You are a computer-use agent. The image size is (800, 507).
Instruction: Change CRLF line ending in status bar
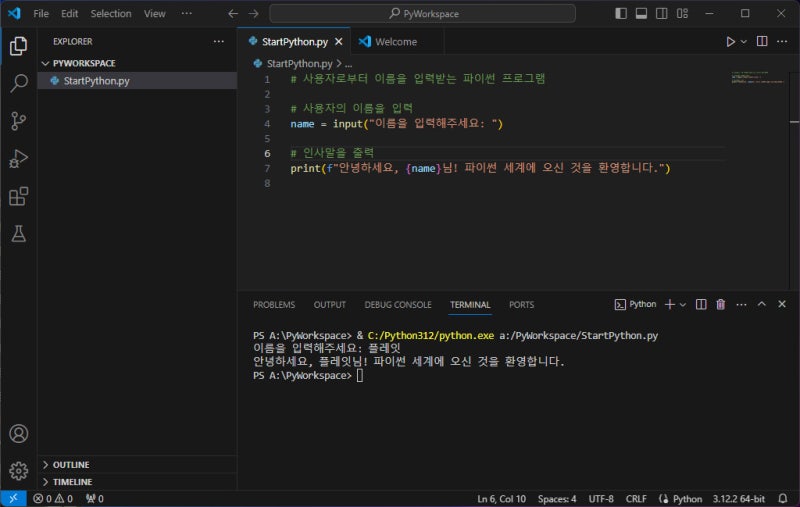click(636, 499)
